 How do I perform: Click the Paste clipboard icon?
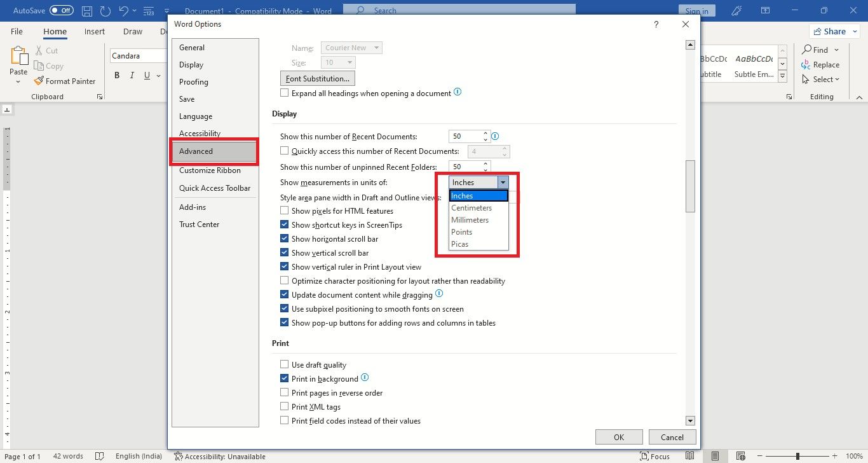point(18,57)
